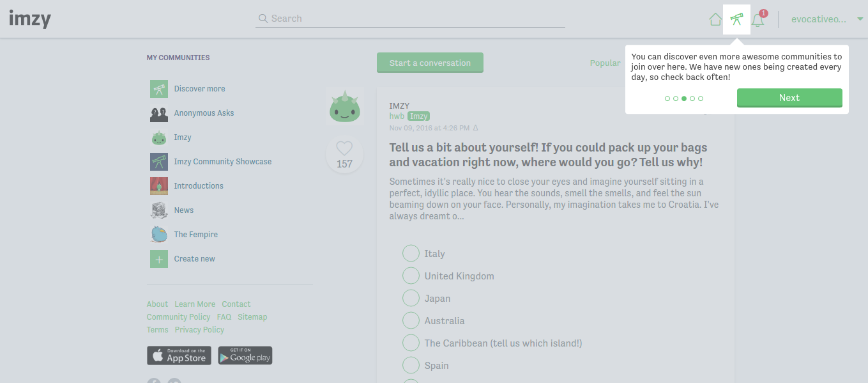868x383 pixels.
Task: Jump to fifth tour step dot
Action: point(701,98)
